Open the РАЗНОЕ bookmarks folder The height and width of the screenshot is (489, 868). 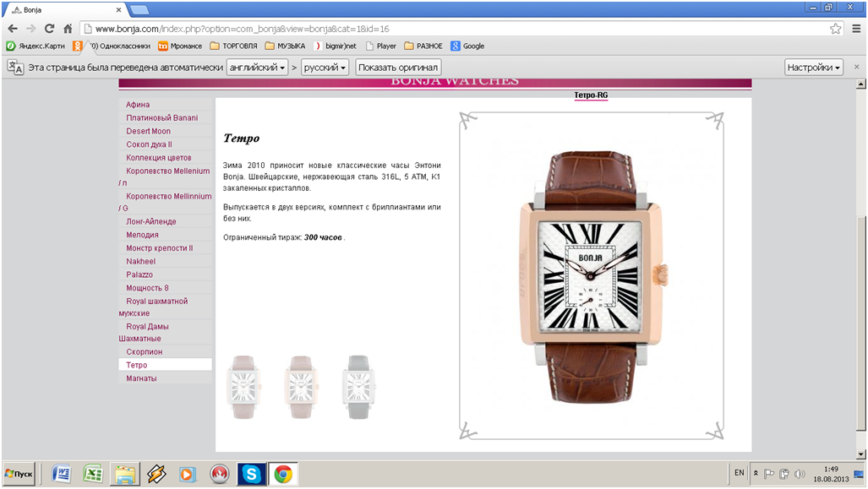tap(423, 46)
